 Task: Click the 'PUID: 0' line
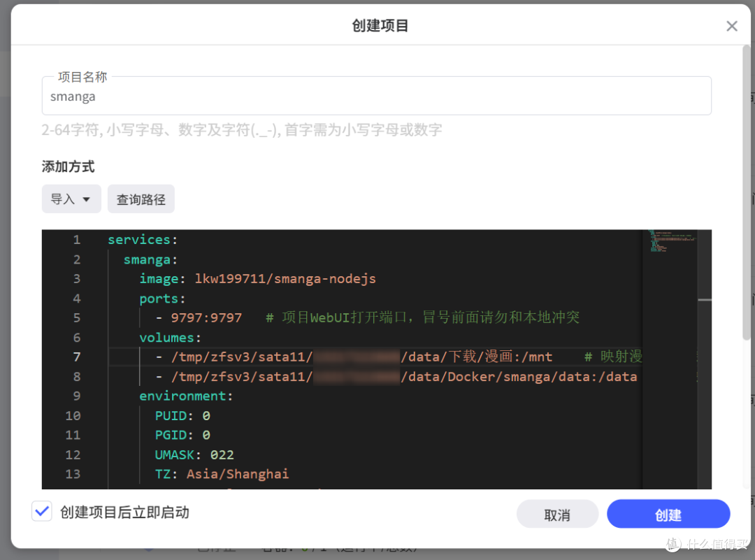click(x=182, y=415)
